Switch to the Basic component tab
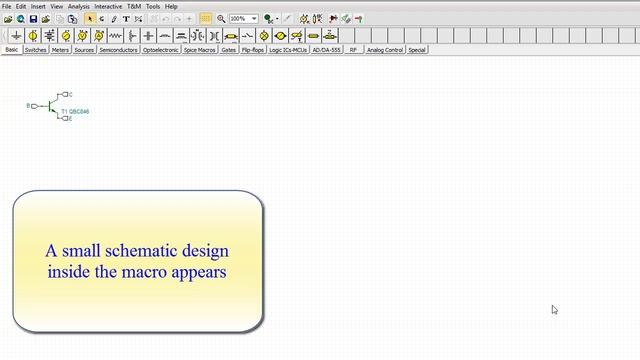Image resolution: width=640 pixels, height=360 pixels. tap(11, 50)
